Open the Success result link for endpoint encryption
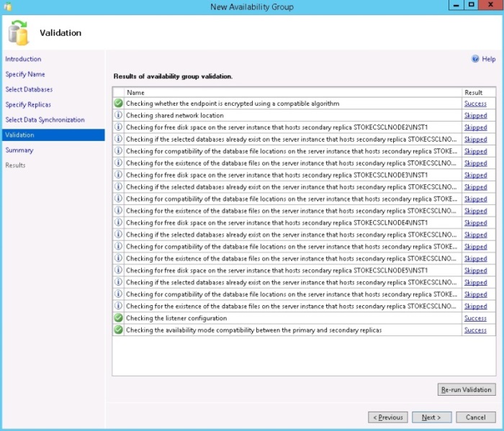 (475, 104)
